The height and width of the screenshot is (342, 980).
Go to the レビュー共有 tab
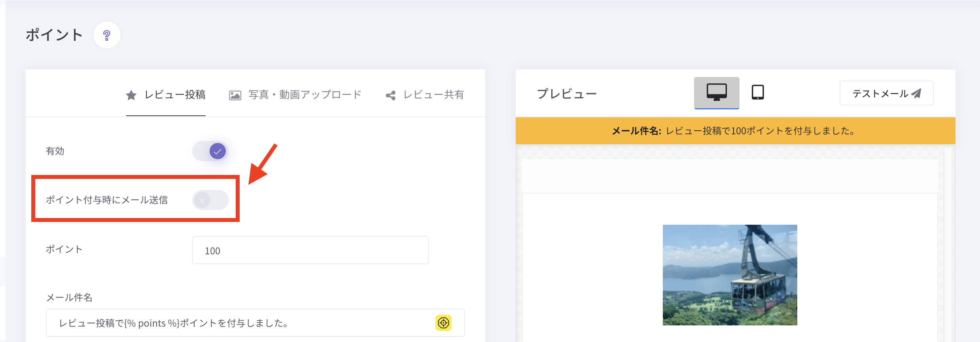pos(433,95)
